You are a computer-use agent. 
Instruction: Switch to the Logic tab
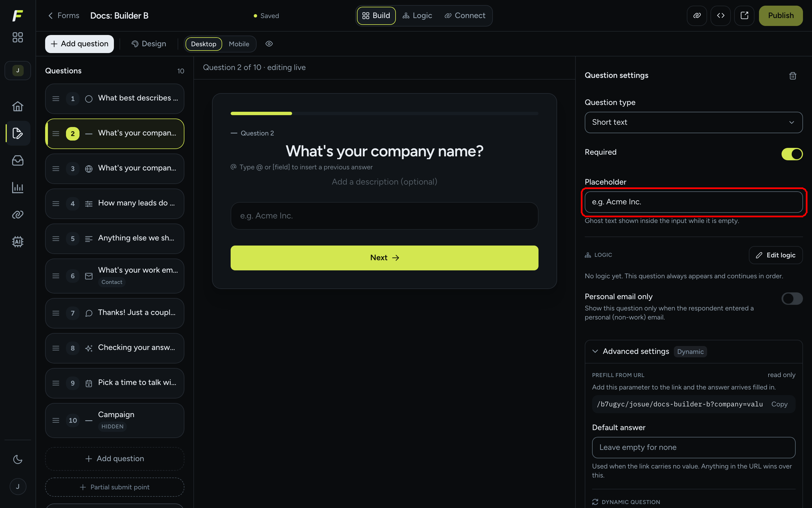(417, 16)
